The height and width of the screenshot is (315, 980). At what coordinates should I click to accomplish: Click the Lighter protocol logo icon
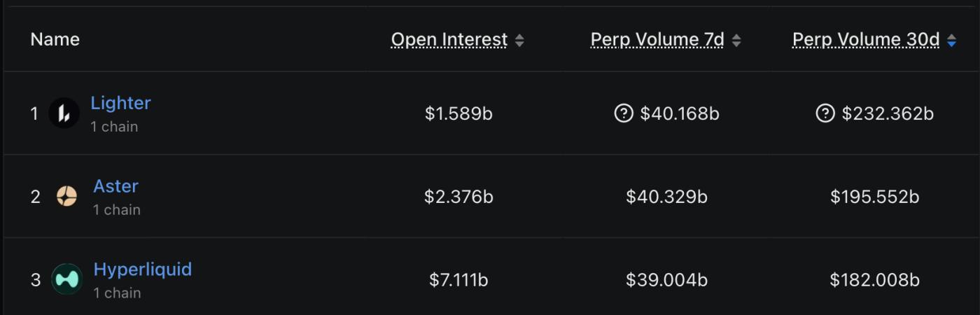(x=64, y=113)
